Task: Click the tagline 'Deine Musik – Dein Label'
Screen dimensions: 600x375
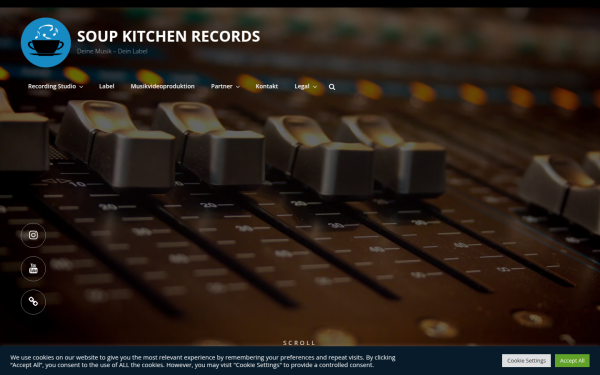Action: point(112,51)
